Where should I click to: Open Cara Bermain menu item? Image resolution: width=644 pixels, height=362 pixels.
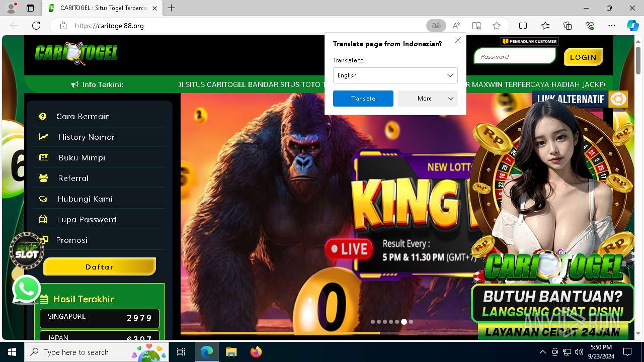point(100,116)
